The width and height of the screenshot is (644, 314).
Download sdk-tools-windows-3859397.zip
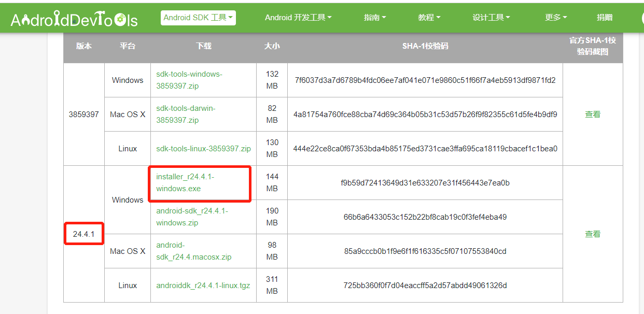coord(189,80)
